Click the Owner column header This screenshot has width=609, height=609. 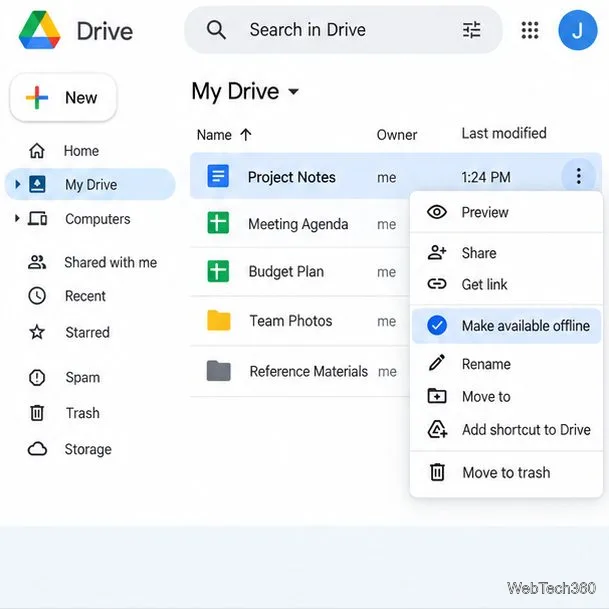point(397,135)
